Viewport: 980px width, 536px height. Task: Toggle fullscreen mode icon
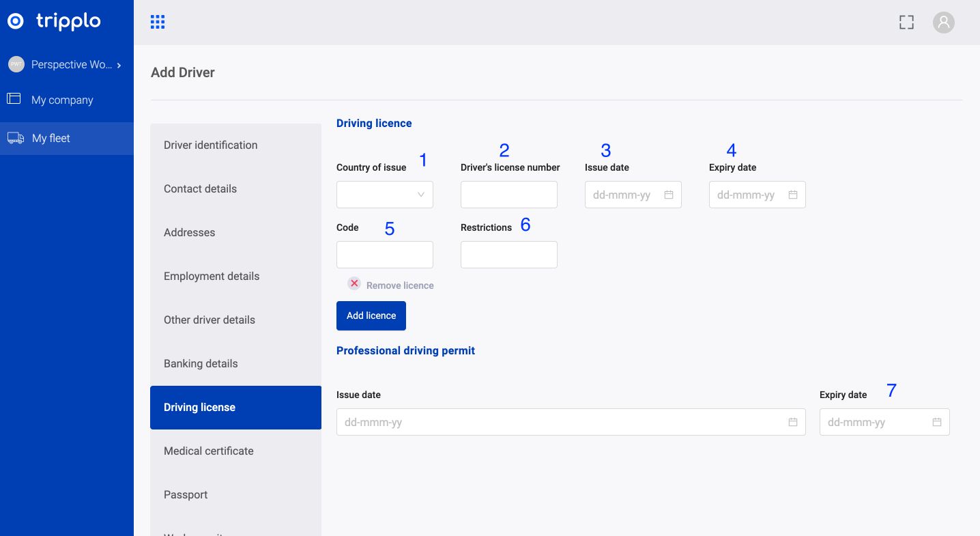[906, 23]
